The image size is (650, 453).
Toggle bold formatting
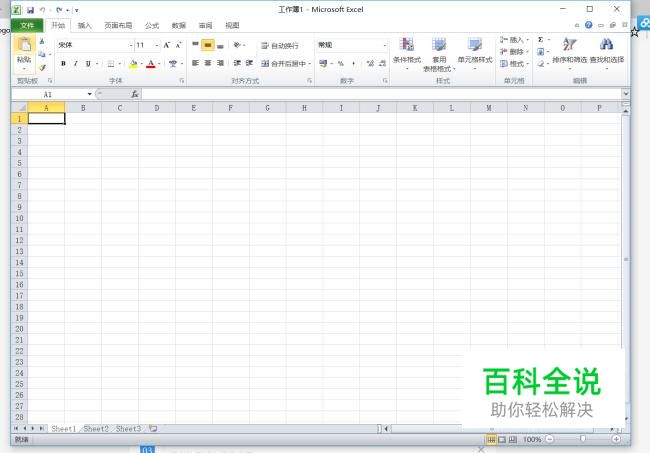[63, 63]
